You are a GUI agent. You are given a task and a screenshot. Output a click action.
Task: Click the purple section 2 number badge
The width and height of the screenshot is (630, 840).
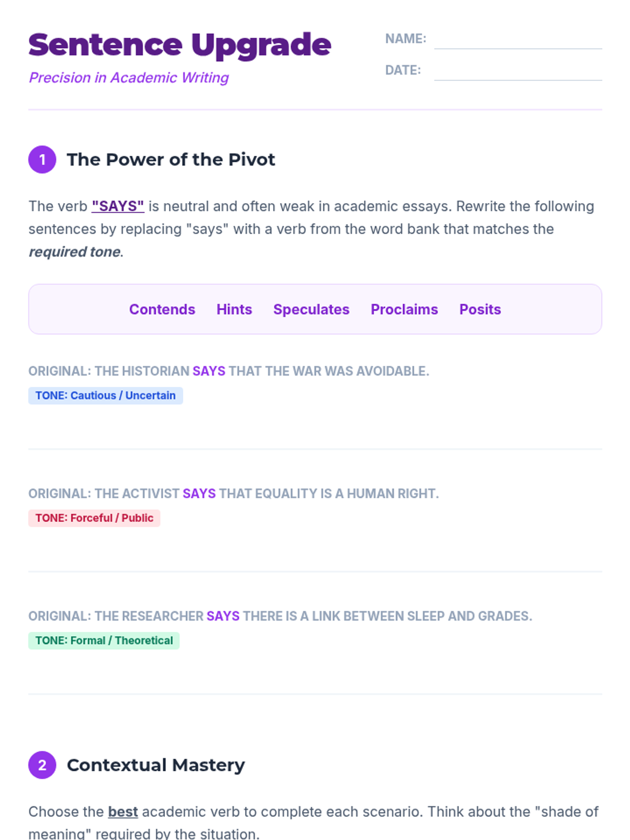point(42,765)
